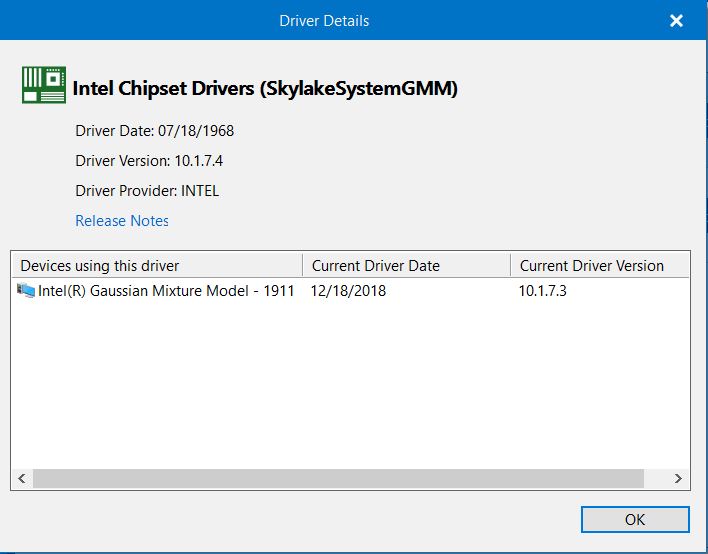Viewport: 708px width, 554px height.
Task: Close the Driver Details dialog
Action: [x=676, y=20]
